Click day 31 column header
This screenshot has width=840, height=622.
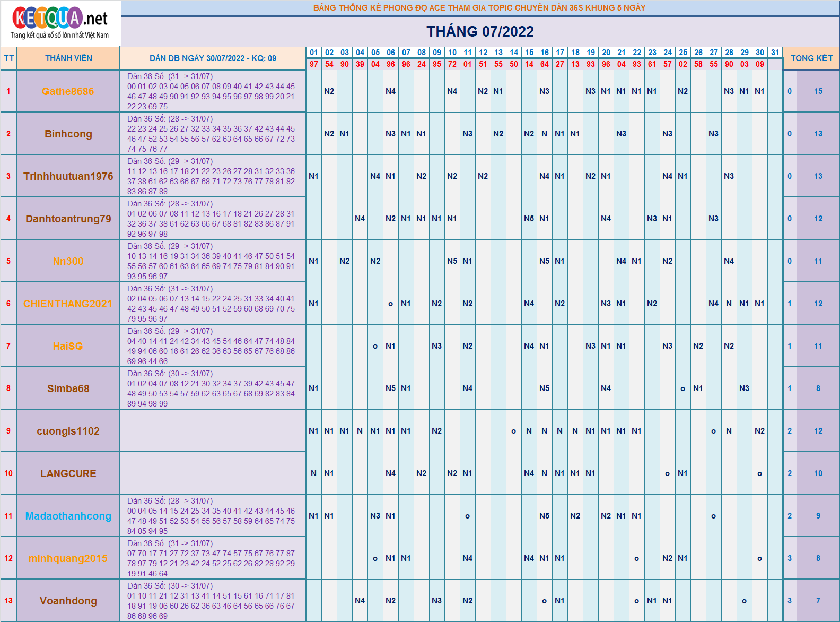pos(775,53)
